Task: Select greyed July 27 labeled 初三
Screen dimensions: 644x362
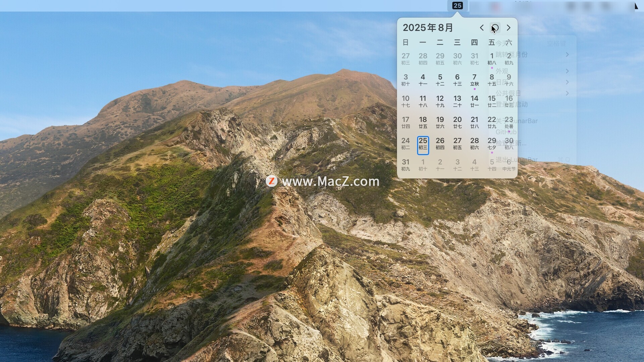Action: tap(406, 59)
